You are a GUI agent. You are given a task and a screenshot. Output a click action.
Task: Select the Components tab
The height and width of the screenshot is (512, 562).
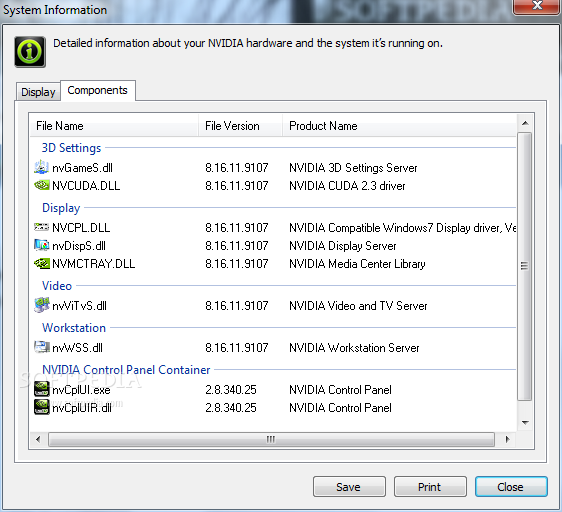97,90
